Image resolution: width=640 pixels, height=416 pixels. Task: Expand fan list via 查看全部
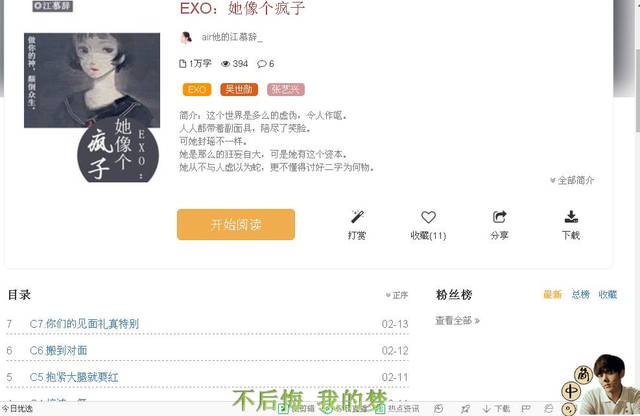[x=457, y=320]
